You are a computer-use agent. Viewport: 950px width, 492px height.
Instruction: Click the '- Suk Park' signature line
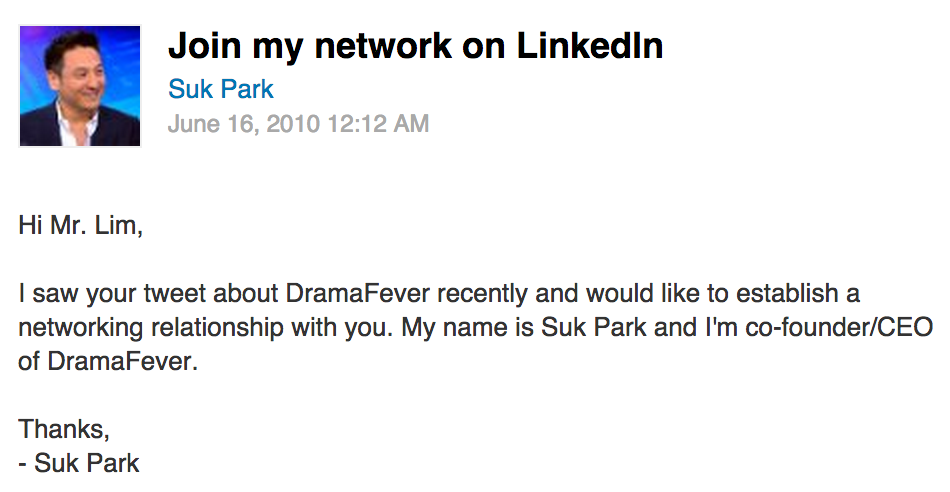pos(80,463)
